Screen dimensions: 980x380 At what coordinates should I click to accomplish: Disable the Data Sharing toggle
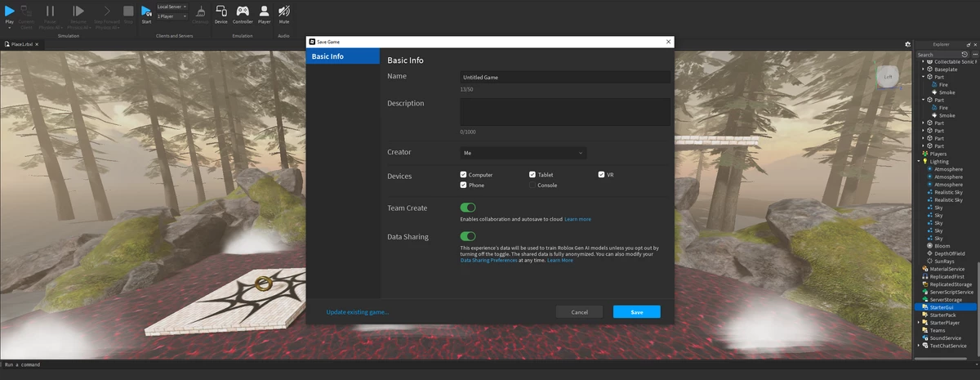[468, 236]
